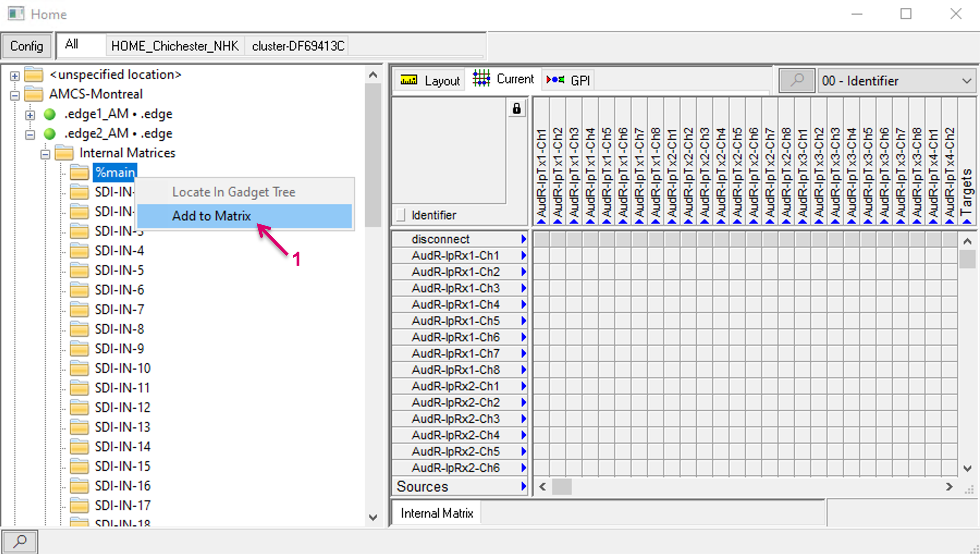Click the green status dot of .edge1_AM
Viewport: 980px width, 554px height.
(x=50, y=114)
